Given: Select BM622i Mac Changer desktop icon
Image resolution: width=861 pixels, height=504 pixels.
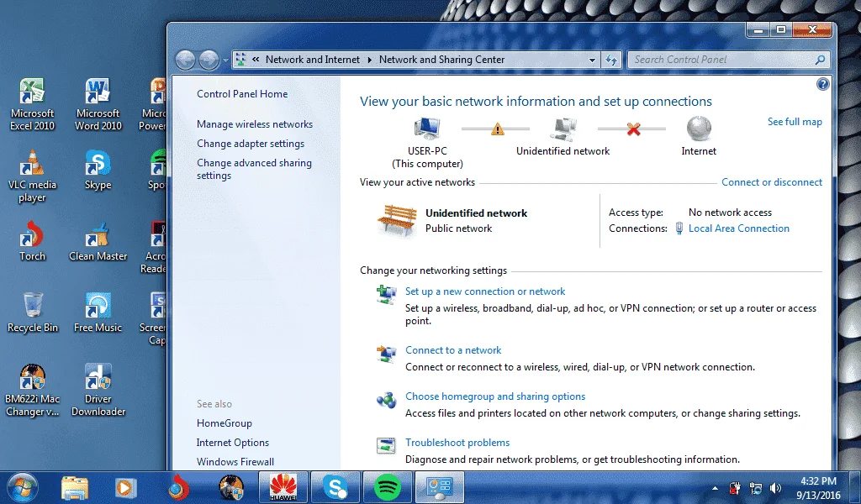Looking at the screenshot, I should [x=33, y=391].
